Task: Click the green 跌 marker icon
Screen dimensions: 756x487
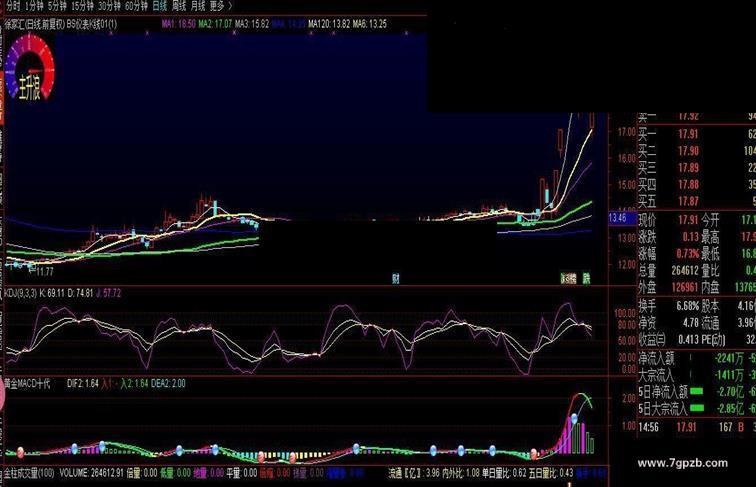Action: (586, 278)
